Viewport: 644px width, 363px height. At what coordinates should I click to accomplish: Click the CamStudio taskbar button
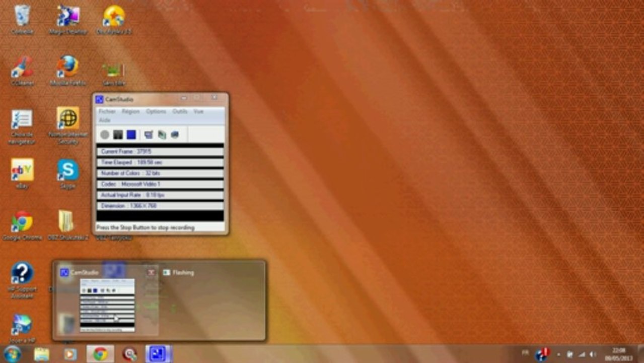coord(159,354)
